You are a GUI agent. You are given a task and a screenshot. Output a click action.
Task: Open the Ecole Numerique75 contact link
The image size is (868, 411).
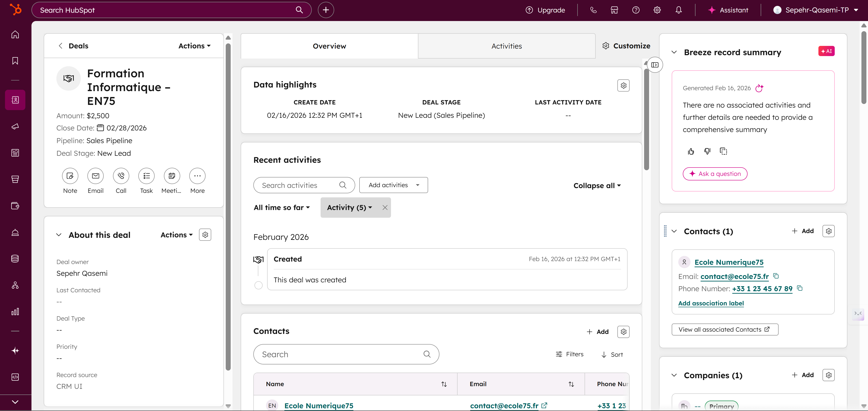(729, 262)
